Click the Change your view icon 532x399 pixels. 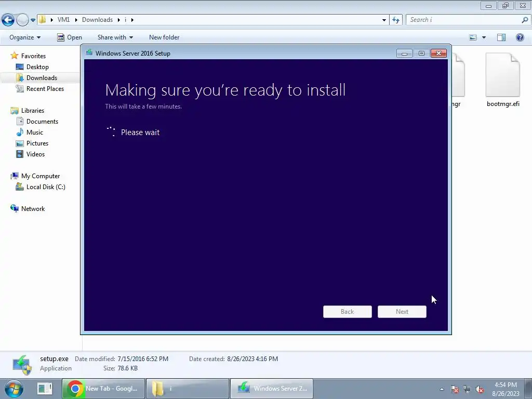pyautogui.click(x=473, y=37)
